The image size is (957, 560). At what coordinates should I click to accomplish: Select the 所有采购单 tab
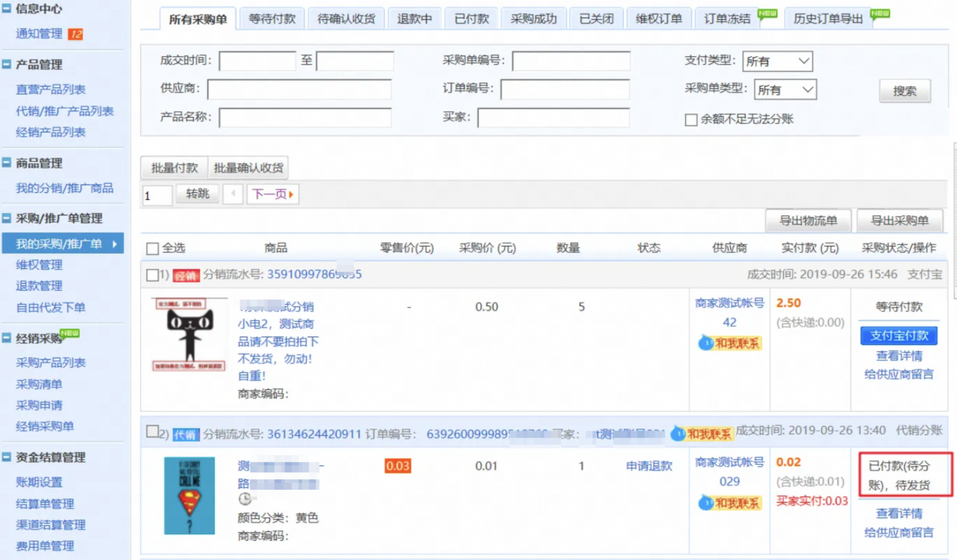click(198, 19)
